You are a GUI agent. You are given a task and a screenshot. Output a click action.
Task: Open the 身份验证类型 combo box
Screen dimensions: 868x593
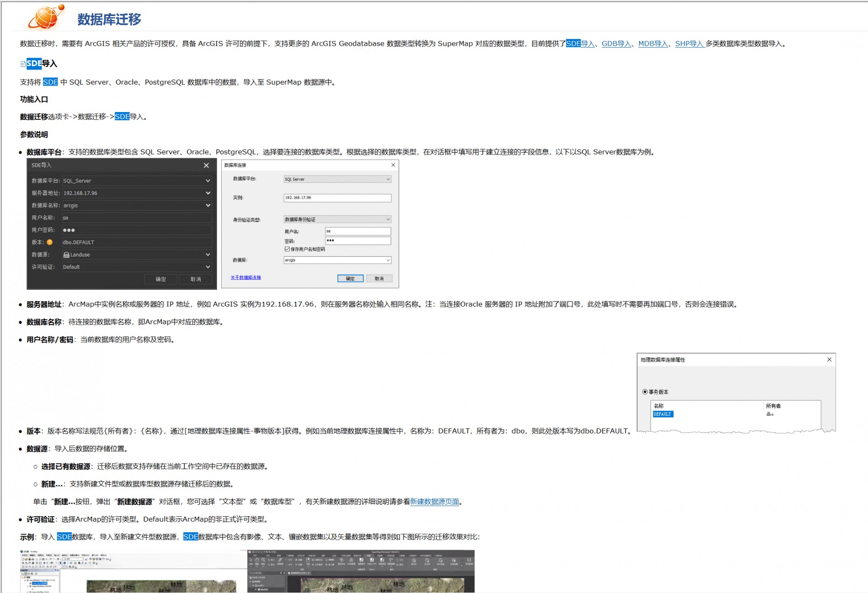click(337, 219)
